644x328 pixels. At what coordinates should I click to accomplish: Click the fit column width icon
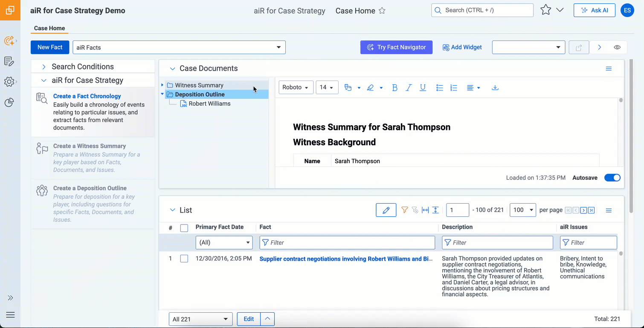425,210
